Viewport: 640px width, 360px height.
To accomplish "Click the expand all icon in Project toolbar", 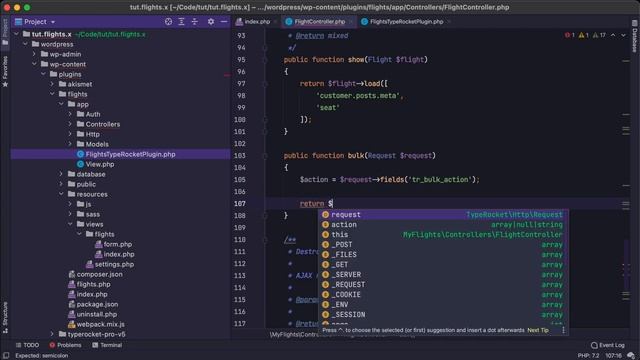I will point(181,22).
